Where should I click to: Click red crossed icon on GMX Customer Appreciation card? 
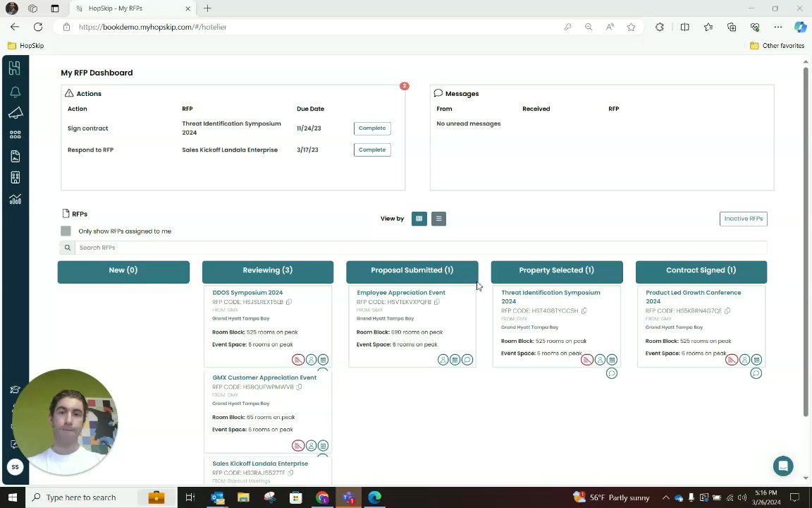(297, 445)
